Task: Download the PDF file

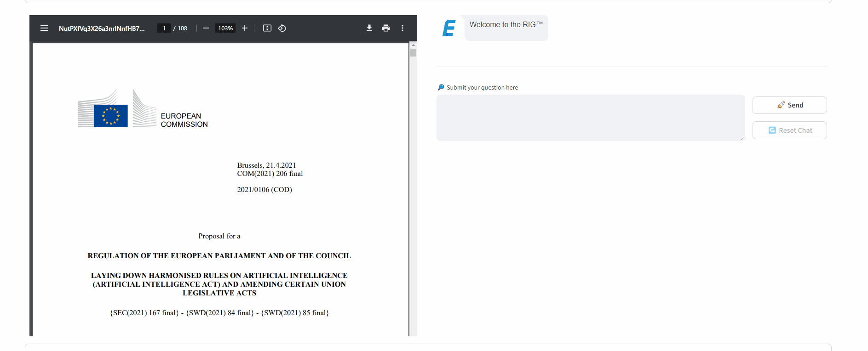Action: click(x=369, y=28)
